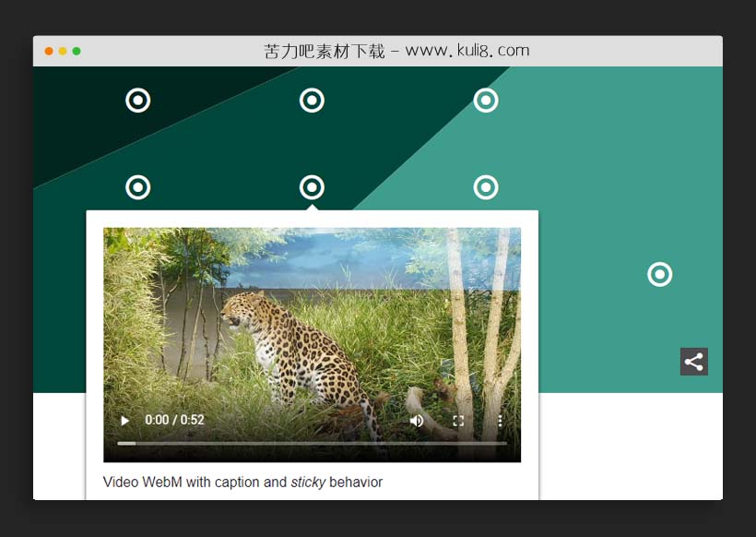756x537 pixels.
Task: Select the rightmost hotspot in the top row
Action: [x=486, y=100]
